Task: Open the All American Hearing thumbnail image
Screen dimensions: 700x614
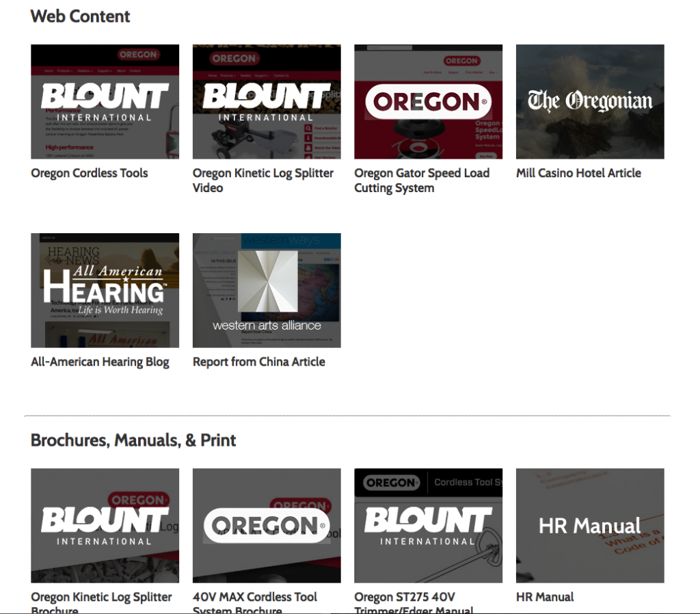Action: point(105,290)
